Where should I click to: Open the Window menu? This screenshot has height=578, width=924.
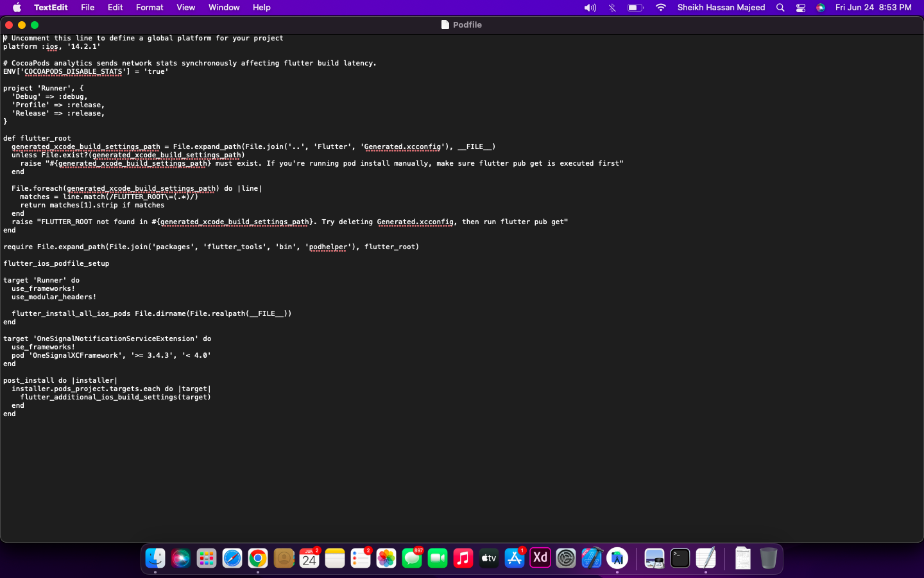point(224,7)
